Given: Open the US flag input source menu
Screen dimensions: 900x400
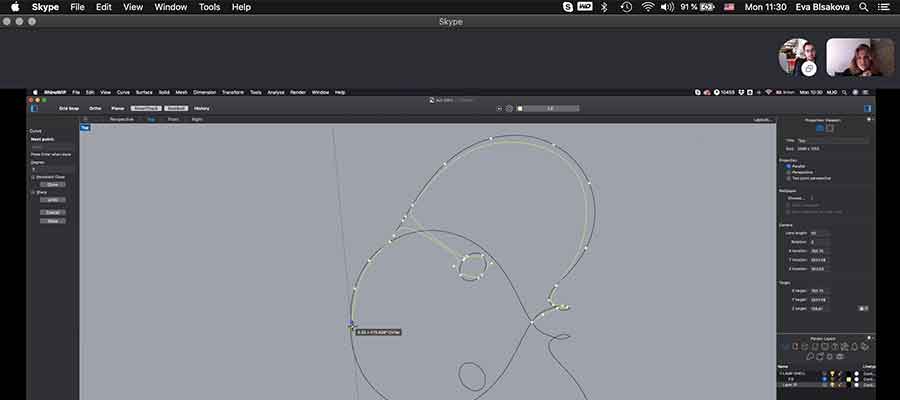Looking at the screenshot, I should click(729, 7).
